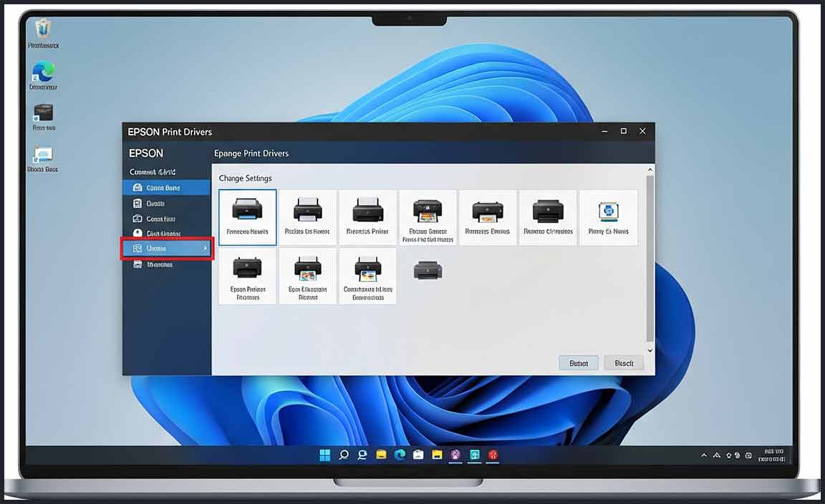This screenshot has width=825, height=504.
Task: Select the unlabeled gray printer in second row
Action: click(428, 271)
